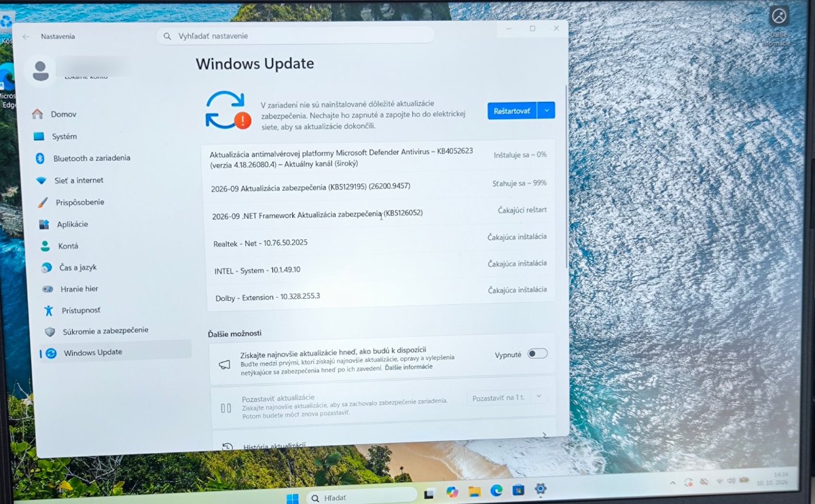The width and height of the screenshot is (815, 504).
Task: Click the Windows Update page heading
Action: (x=255, y=64)
